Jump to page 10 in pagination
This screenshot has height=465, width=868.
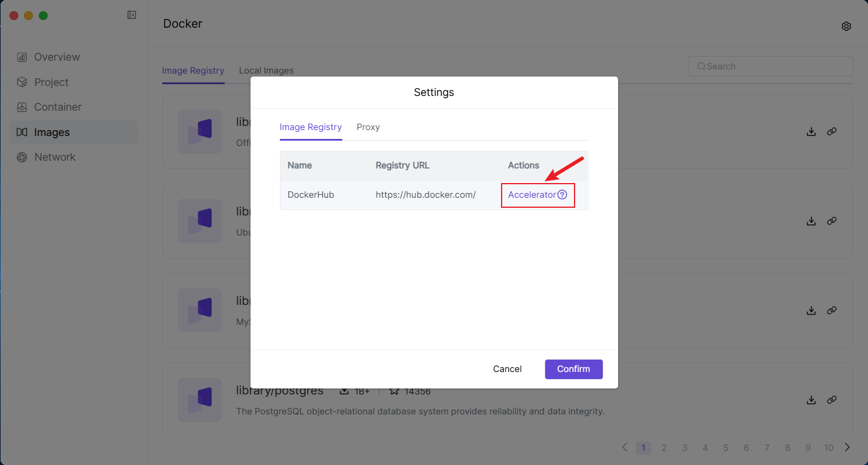(x=828, y=448)
